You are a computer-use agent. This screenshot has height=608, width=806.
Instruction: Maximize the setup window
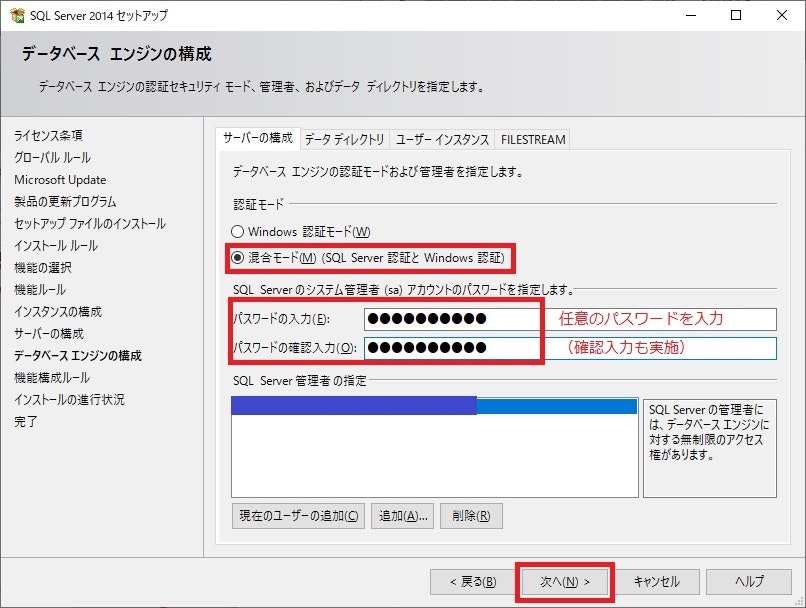(x=736, y=15)
